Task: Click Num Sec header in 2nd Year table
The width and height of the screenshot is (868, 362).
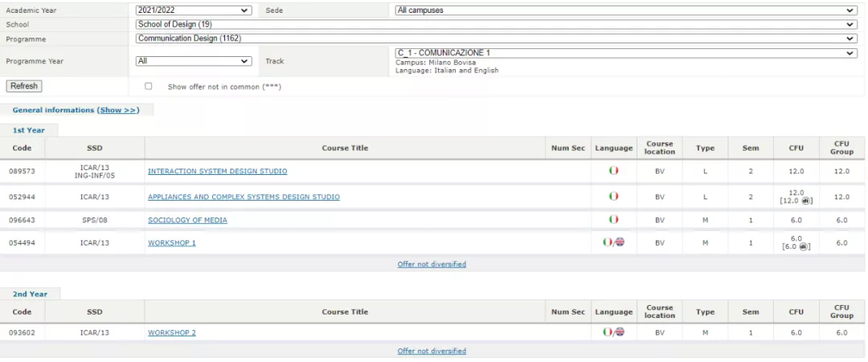Action: tap(568, 311)
